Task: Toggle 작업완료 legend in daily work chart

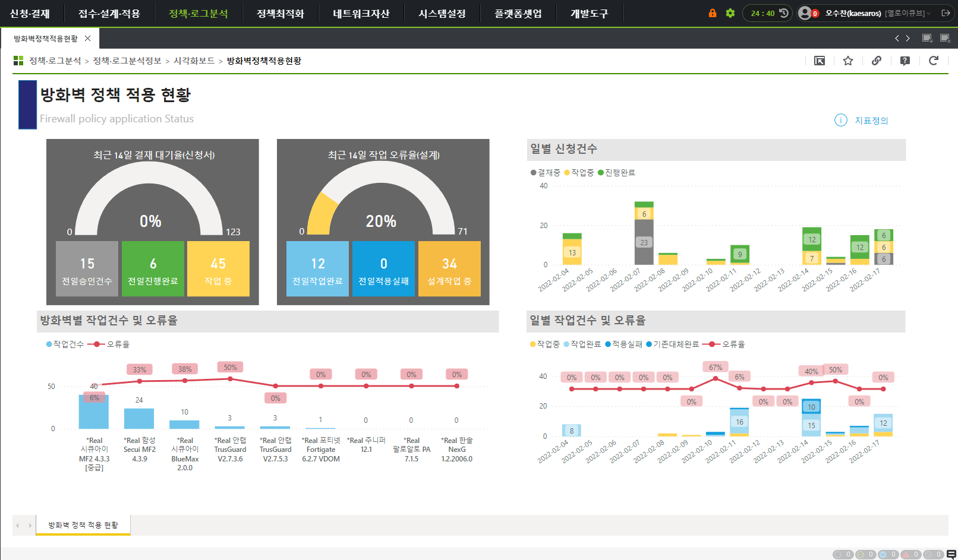Action: tap(582, 344)
